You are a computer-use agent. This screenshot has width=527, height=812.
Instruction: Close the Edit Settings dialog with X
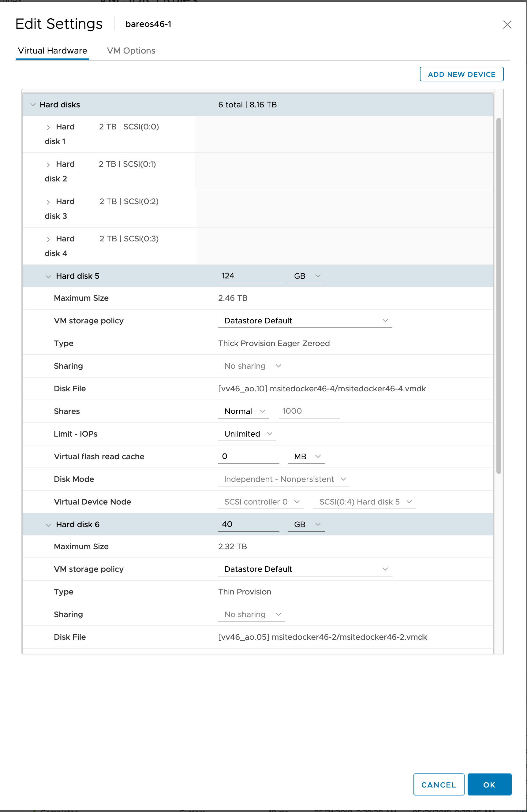point(507,24)
